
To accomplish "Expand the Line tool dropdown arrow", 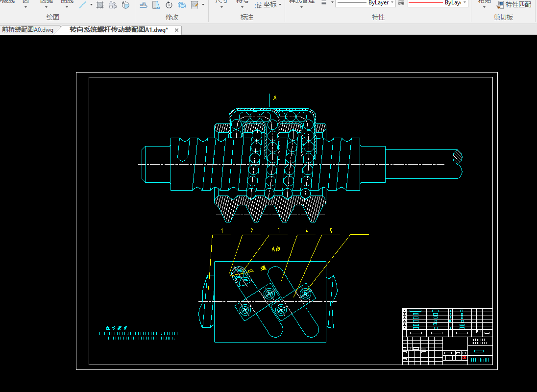I will pos(91,5).
